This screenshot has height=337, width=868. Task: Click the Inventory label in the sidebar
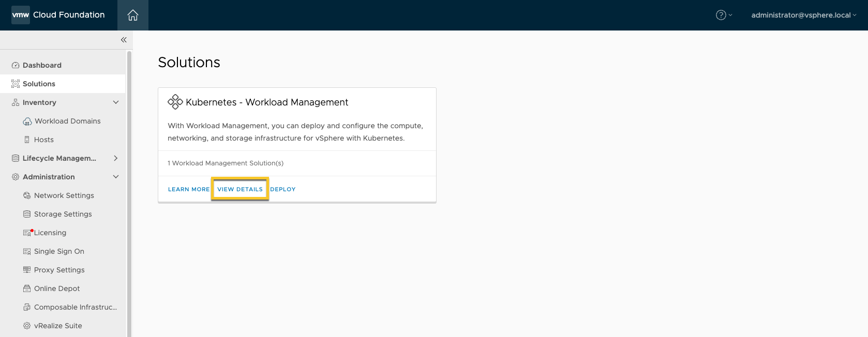pyautogui.click(x=39, y=102)
